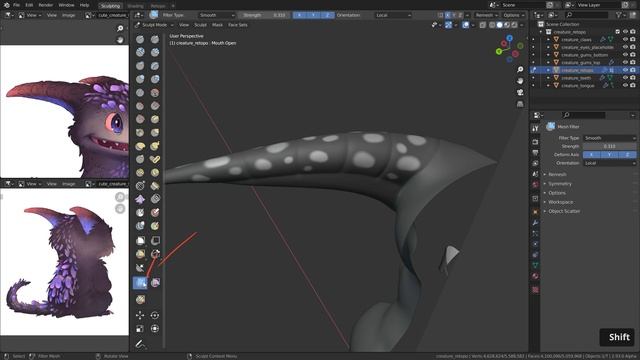
Task: Open the File menu
Action: click(16, 5)
